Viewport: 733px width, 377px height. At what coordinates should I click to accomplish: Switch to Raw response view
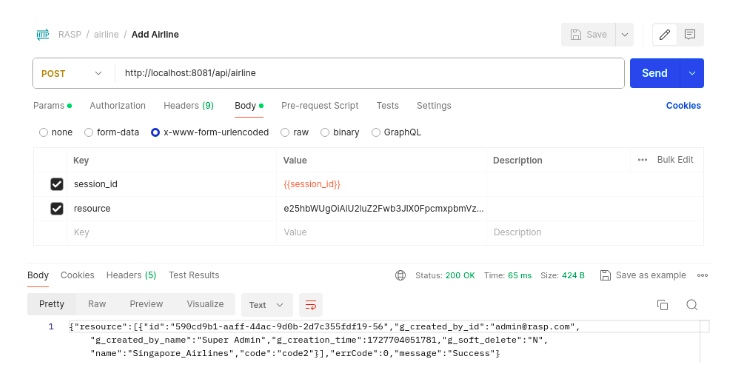click(x=97, y=304)
